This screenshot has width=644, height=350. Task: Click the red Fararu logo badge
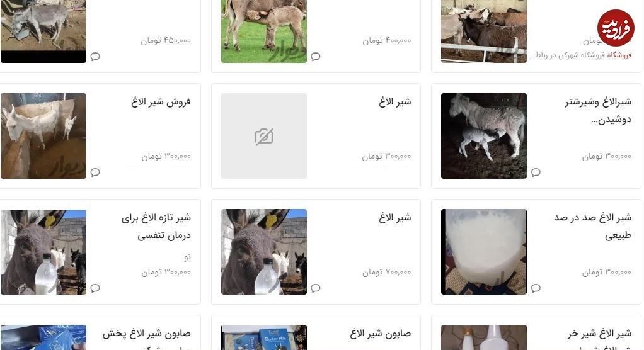point(616,28)
